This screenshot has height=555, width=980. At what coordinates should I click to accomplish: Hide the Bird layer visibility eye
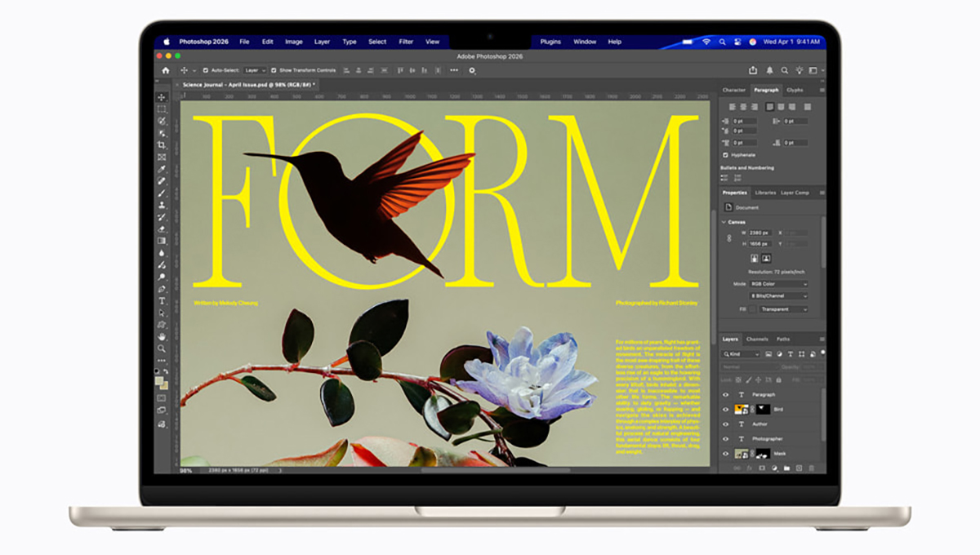[x=725, y=409]
